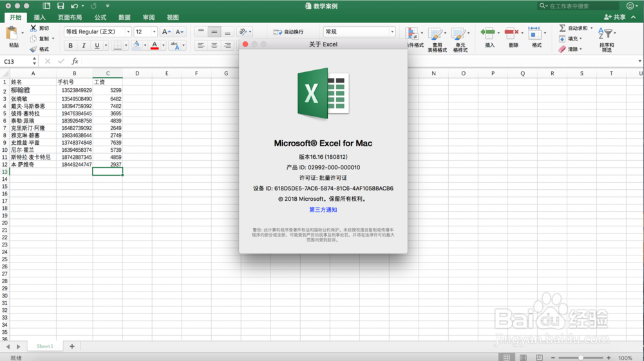Image resolution: width=644 pixels, height=361 pixels.
Task: Align text left
Action: 201,45
